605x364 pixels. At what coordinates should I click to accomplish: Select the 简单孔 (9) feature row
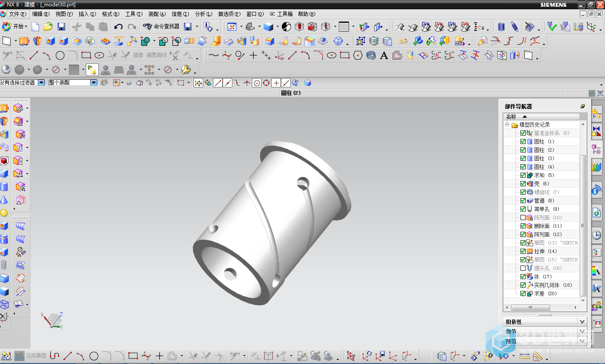(x=541, y=209)
